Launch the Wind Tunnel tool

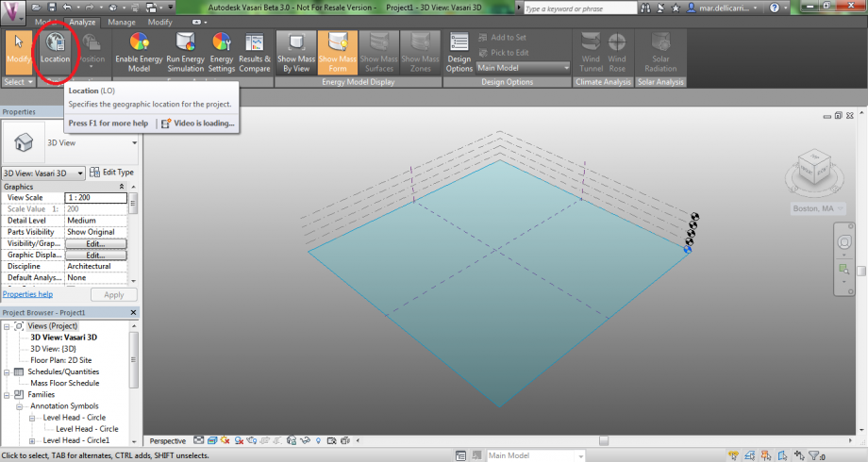pos(591,53)
